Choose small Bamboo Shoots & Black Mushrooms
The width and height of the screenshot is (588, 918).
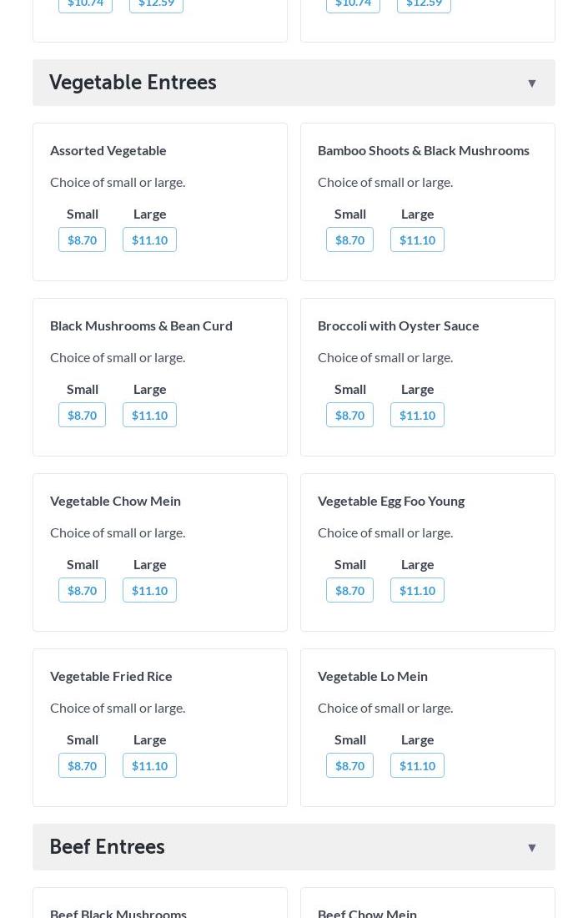point(349,240)
